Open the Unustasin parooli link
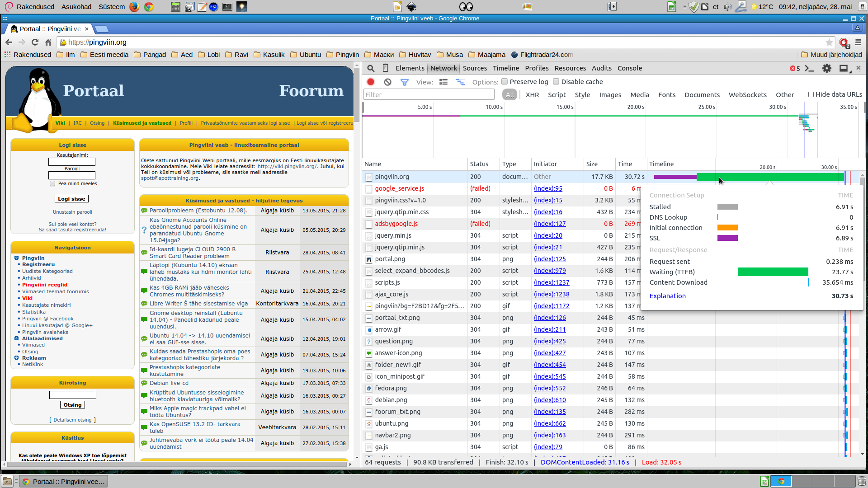 tap(72, 212)
